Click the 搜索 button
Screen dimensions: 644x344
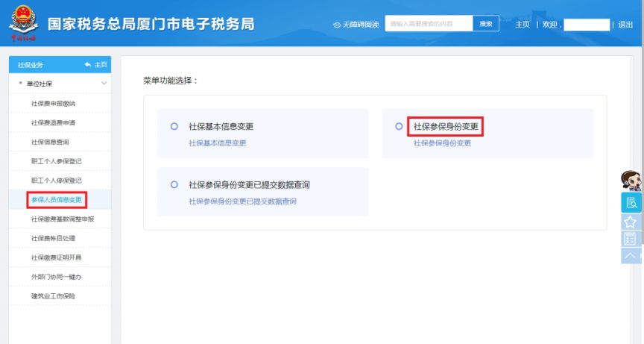click(x=486, y=23)
